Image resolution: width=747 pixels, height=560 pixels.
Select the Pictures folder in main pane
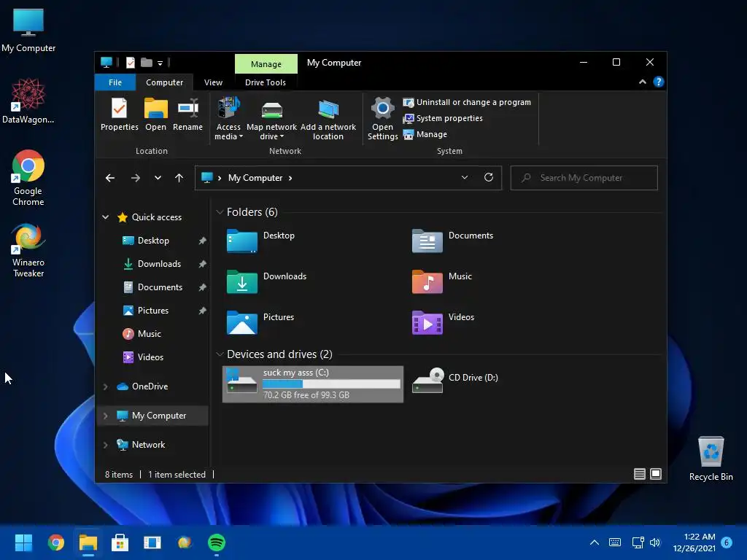[x=242, y=322]
